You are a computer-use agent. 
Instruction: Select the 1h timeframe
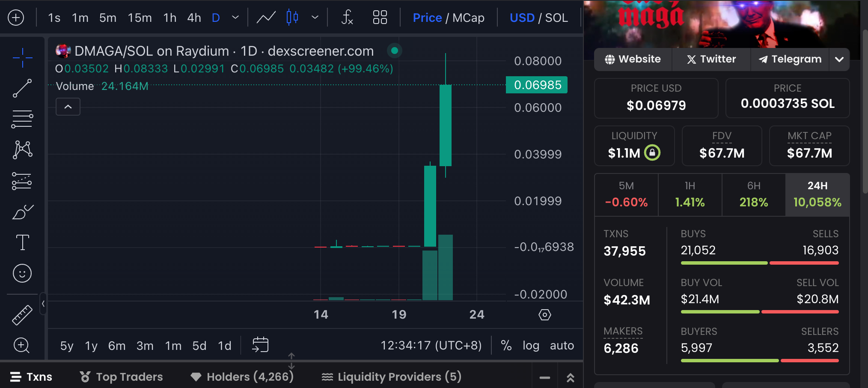[x=169, y=18]
